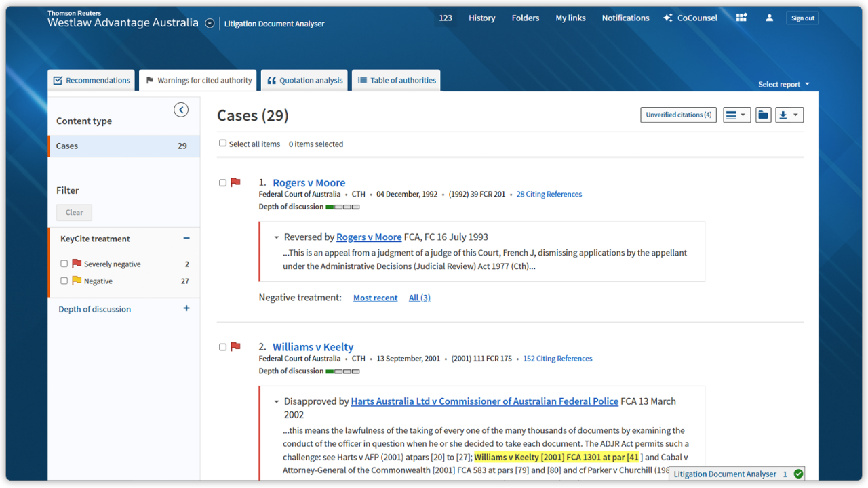Click the Unverified citations (4) button
The height and width of the screenshot is (488, 868).
tap(678, 115)
